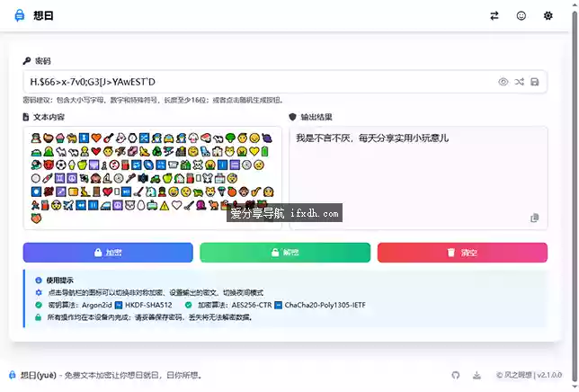The width and height of the screenshot is (579, 392).
Task: Toggle night mode with gear icon
Action: coord(548,15)
